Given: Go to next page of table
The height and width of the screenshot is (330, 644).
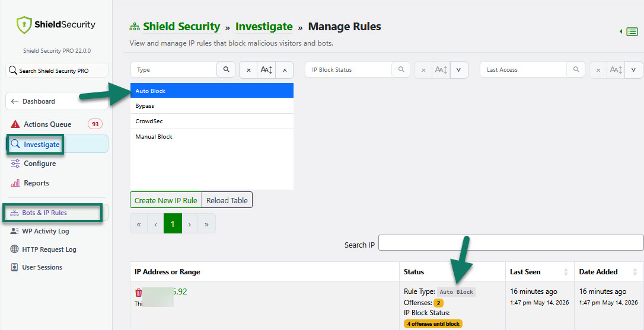Looking at the screenshot, I should click(189, 224).
